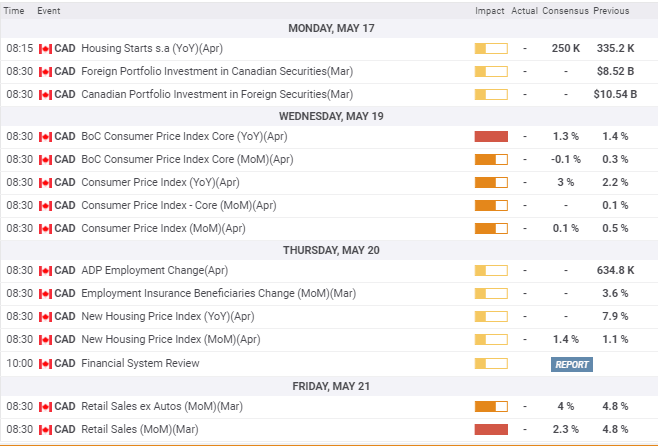Click the impact bar for Consumer Price Index (YoY)
This screenshot has height=446, width=658.
tap(491, 182)
